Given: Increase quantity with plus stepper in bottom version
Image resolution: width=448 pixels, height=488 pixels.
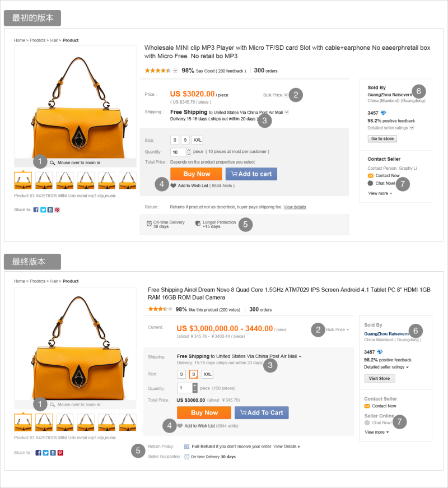Looking at the screenshot, I should [x=195, y=385].
